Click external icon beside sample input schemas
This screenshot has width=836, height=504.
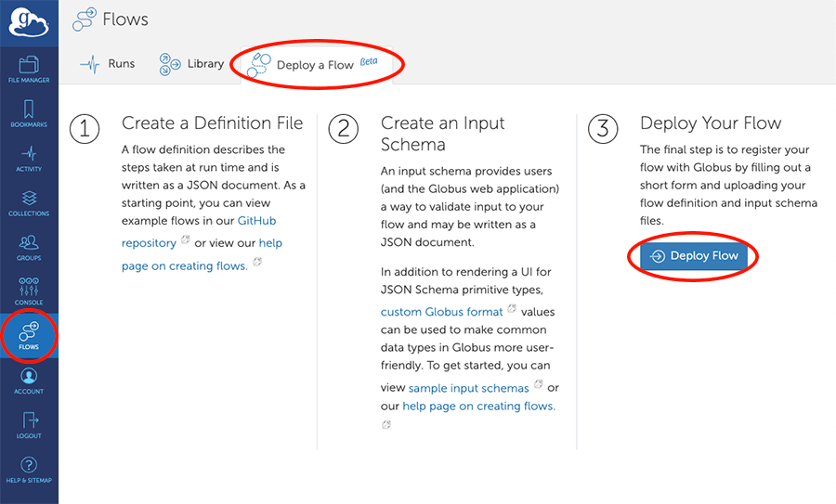click(539, 383)
